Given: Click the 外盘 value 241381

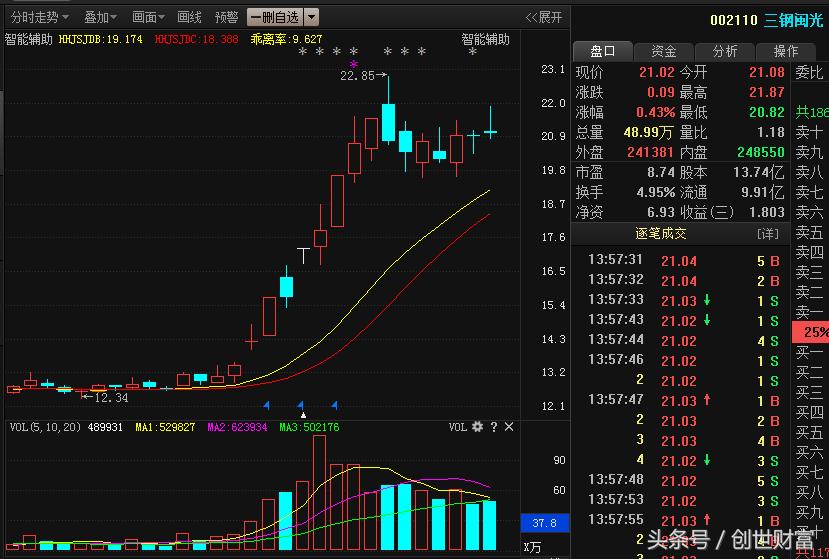Looking at the screenshot, I should pyautogui.click(x=650, y=152).
